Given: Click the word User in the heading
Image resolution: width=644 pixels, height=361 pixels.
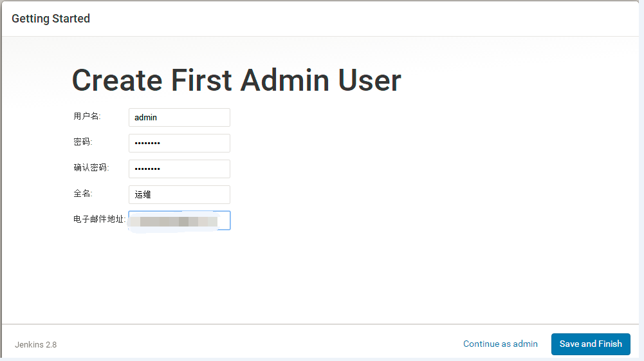Looking at the screenshot, I should point(370,80).
